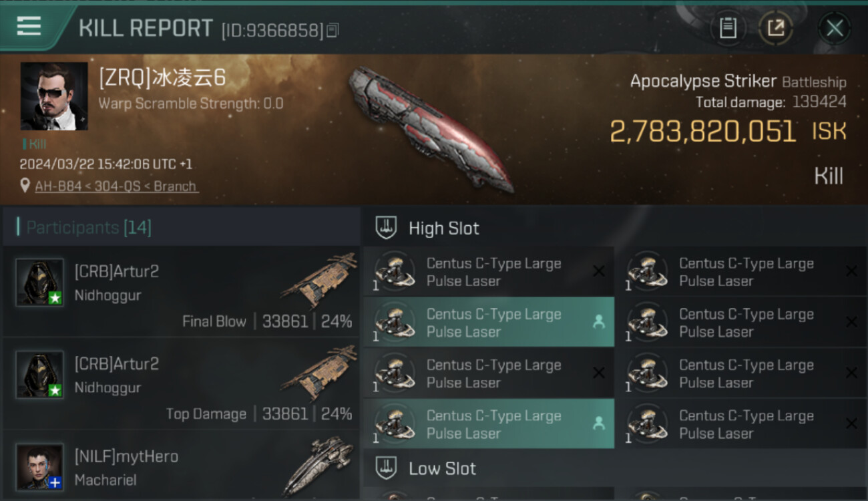View the victim's character portrait
Image resolution: width=868 pixels, height=501 pixels.
[x=54, y=96]
